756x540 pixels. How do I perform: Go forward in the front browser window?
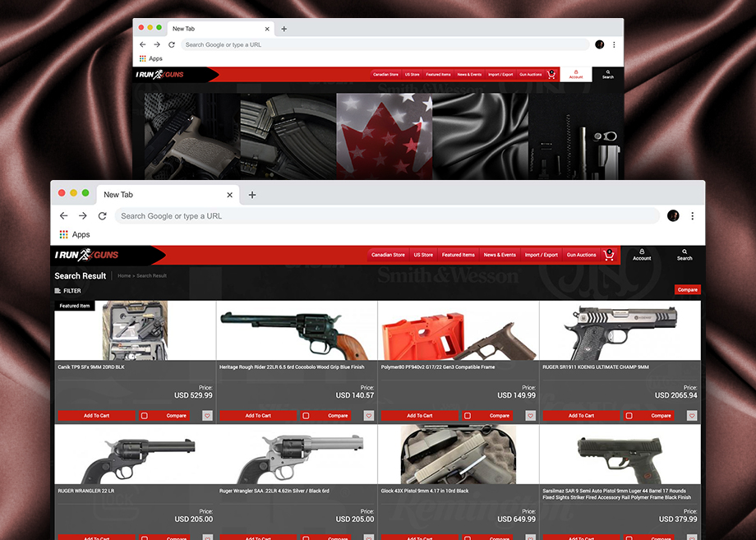[x=83, y=216]
